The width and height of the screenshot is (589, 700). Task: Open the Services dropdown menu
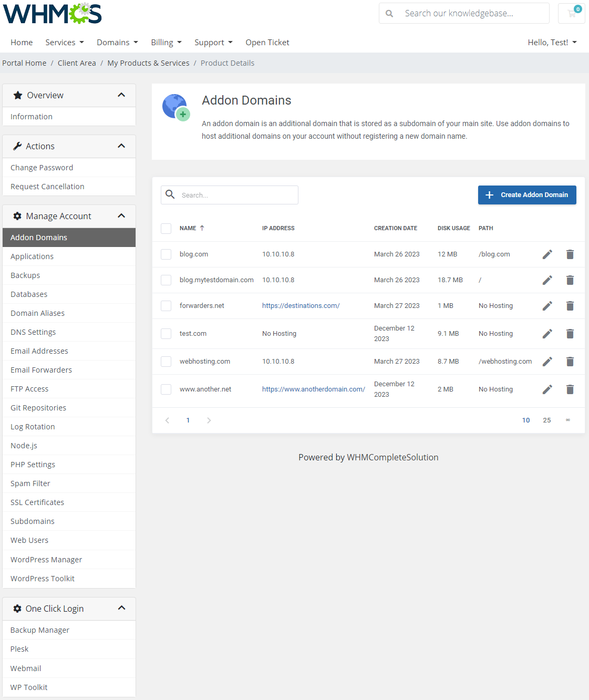click(64, 43)
